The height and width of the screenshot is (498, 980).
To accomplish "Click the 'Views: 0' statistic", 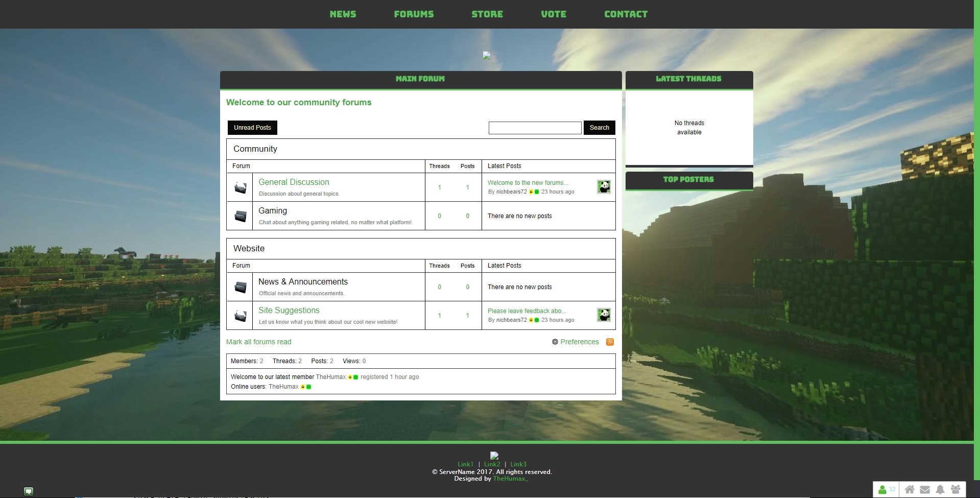I will coord(354,361).
